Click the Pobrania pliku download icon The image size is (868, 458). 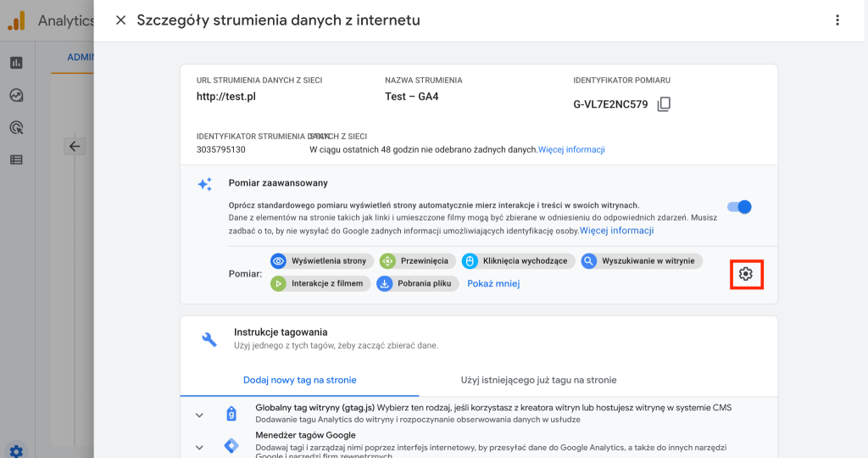(385, 283)
